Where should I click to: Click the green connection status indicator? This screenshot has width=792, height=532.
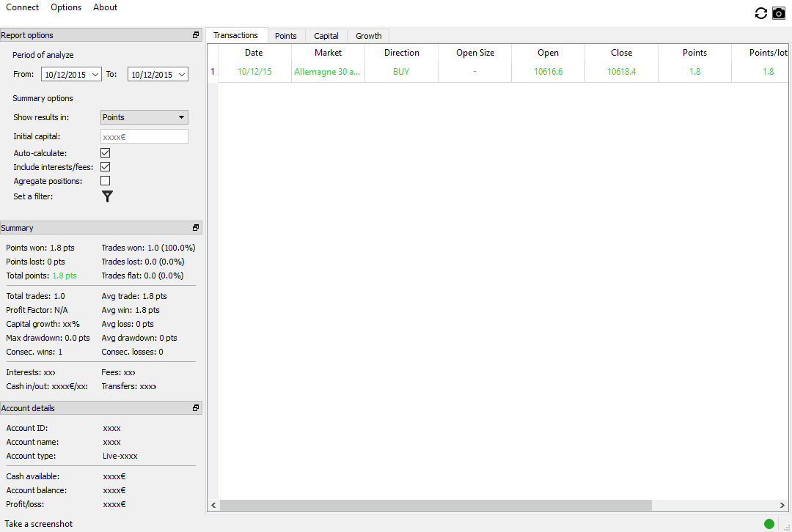point(769,524)
